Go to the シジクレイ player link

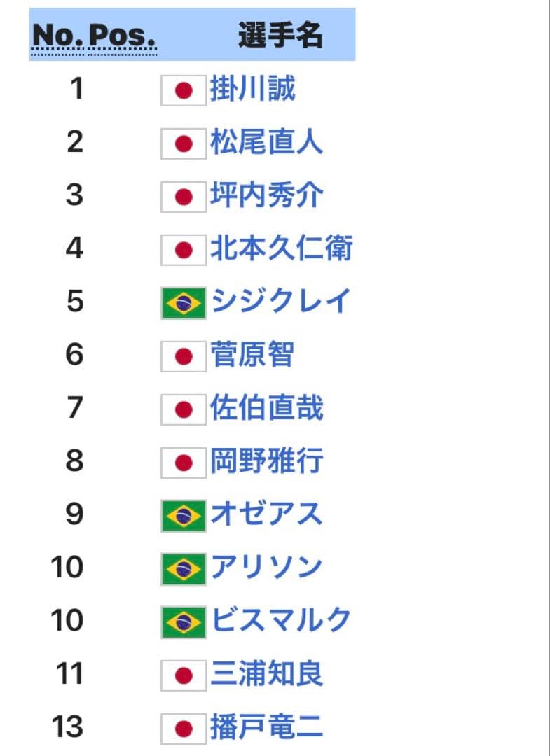coord(280,302)
